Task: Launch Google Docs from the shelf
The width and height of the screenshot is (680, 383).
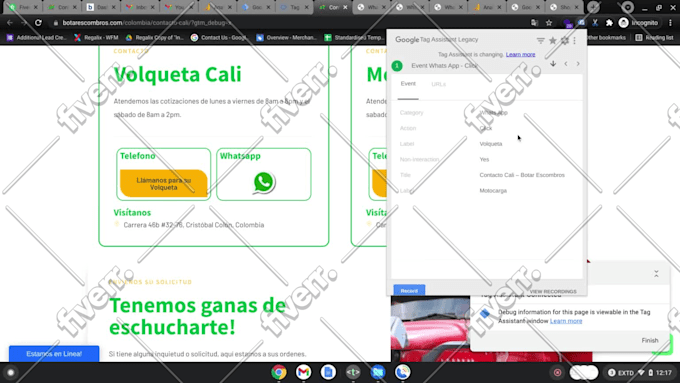Action: [328, 372]
